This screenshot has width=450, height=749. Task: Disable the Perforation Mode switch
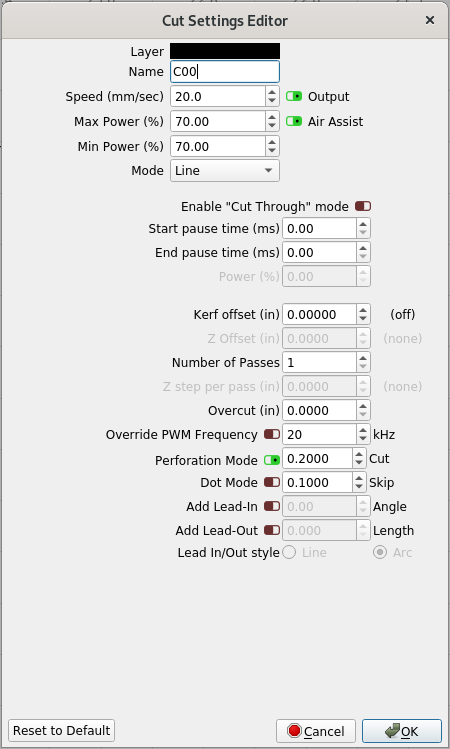tap(272, 460)
